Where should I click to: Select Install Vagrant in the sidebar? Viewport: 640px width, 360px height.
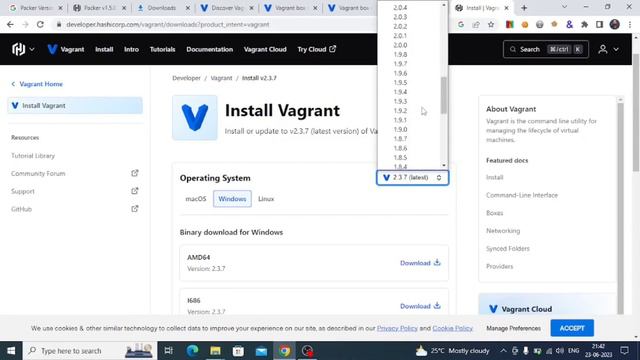click(75, 106)
